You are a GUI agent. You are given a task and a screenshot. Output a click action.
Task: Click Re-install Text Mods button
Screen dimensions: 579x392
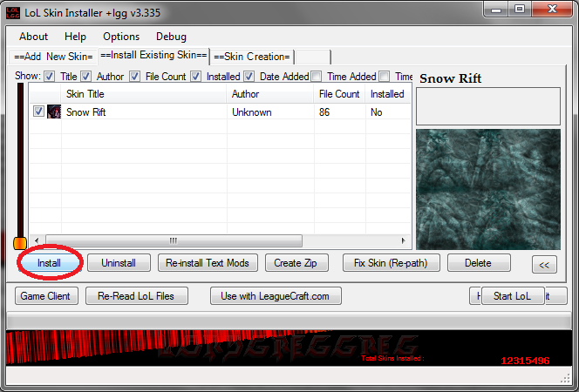208,263
